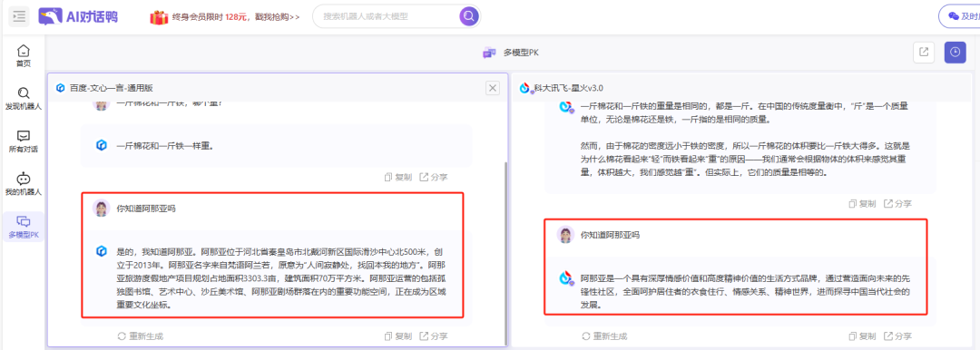Collapse the sidebar with the hamburger menu icon
Viewport: 980px width, 350px height.
coord(19,16)
